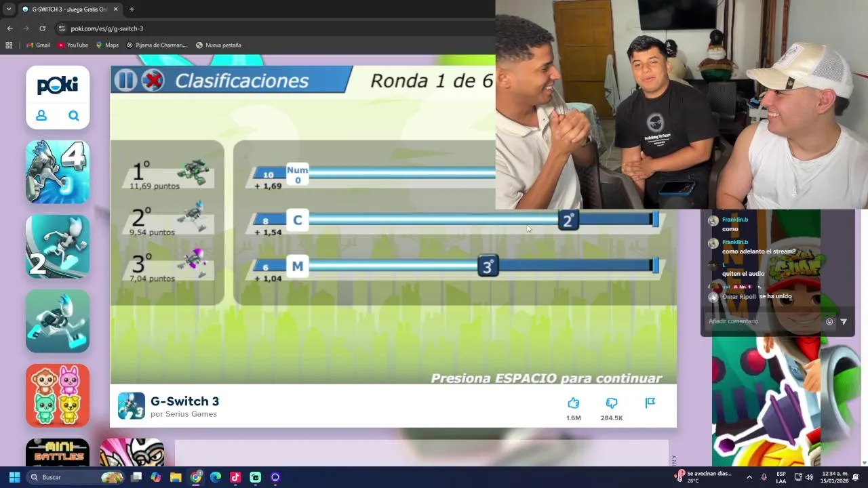Screen dimensions: 868x488
Task: Open Microsoft Edge from taskbar
Action: point(216,477)
